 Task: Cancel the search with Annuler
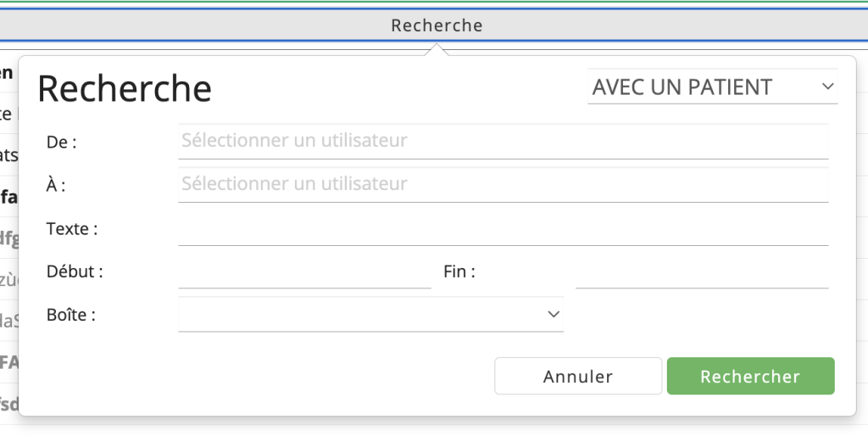pyautogui.click(x=578, y=376)
